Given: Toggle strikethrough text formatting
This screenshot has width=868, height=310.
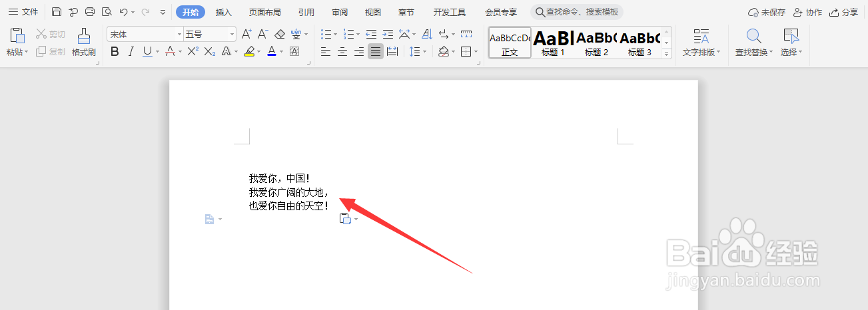Looking at the screenshot, I should click(x=170, y=51).
